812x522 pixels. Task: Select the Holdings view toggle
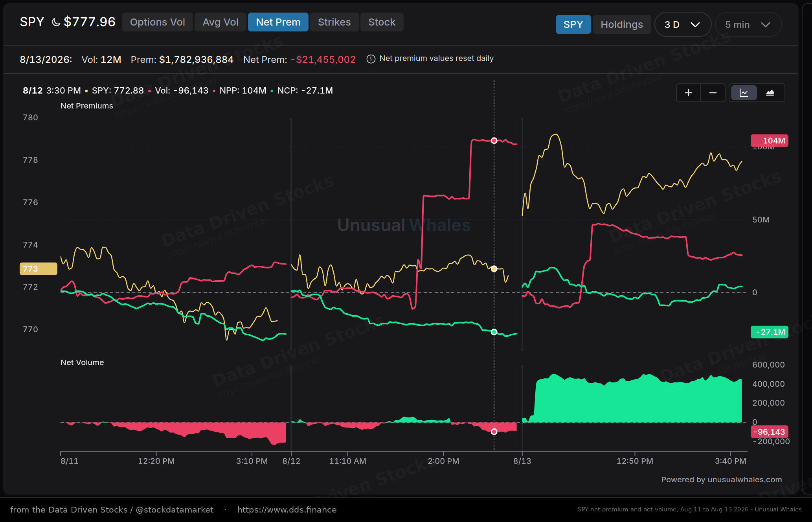[622, 24]
